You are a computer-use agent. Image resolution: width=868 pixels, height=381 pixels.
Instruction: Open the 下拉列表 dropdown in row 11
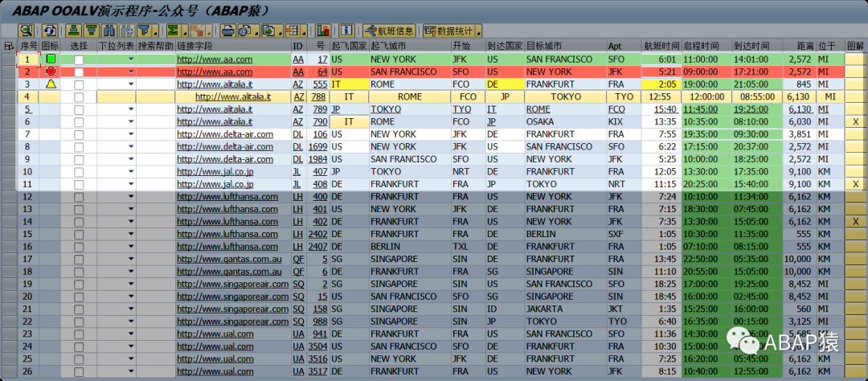click(131, 184)
